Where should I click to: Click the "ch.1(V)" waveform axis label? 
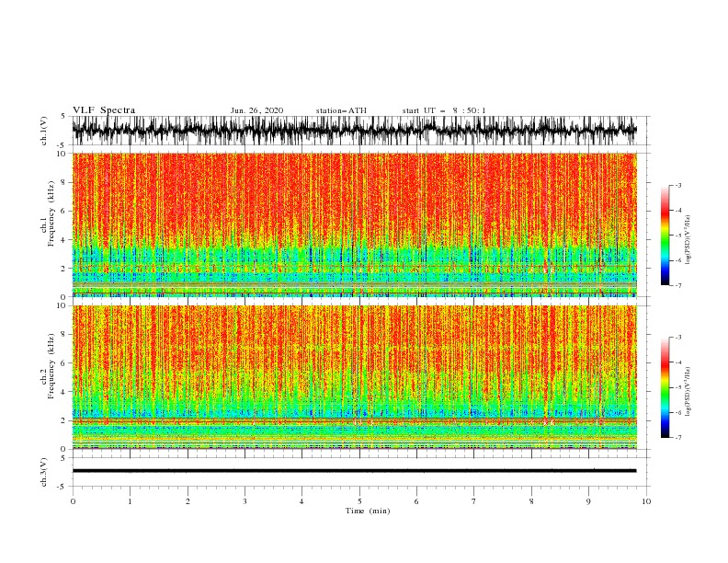pos(44,131)
